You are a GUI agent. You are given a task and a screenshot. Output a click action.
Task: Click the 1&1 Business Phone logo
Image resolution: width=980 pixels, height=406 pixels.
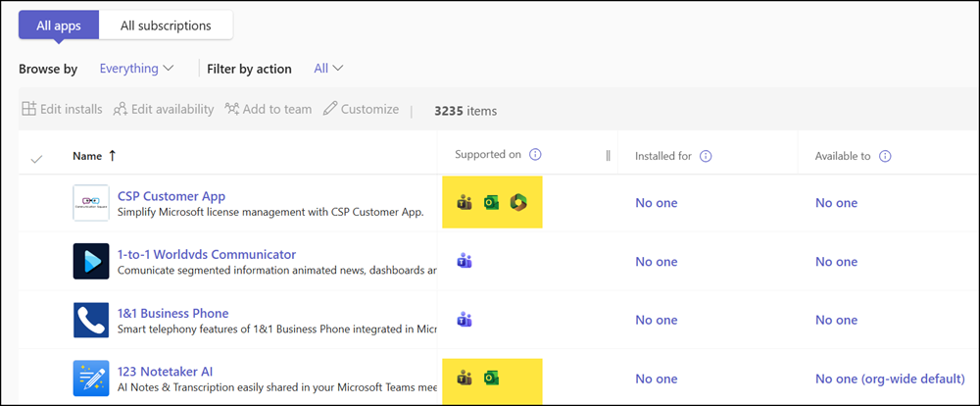tap(91, 320)
